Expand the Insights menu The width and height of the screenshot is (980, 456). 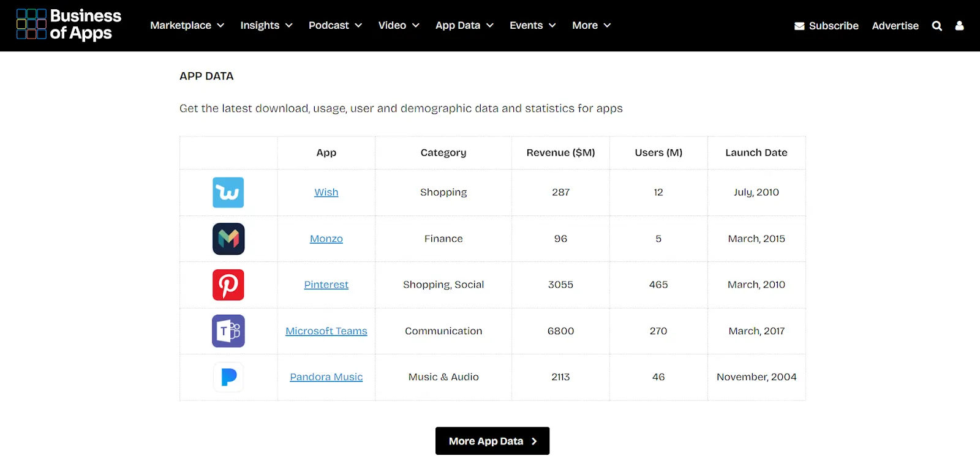pos(266,25)
